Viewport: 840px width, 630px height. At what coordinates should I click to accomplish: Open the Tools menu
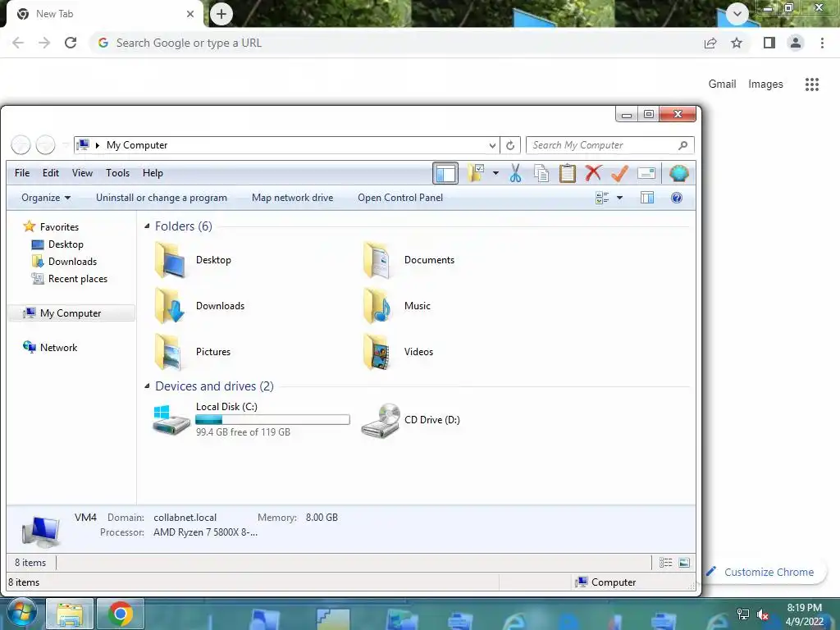pyautogui.click(x=117, y=173)
